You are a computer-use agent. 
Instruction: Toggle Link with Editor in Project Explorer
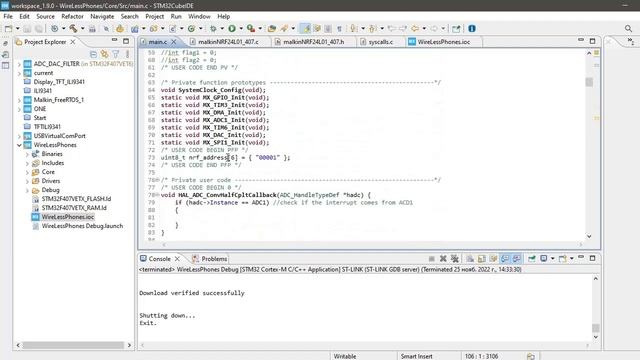pyautogui.click(x=104, y=54)
